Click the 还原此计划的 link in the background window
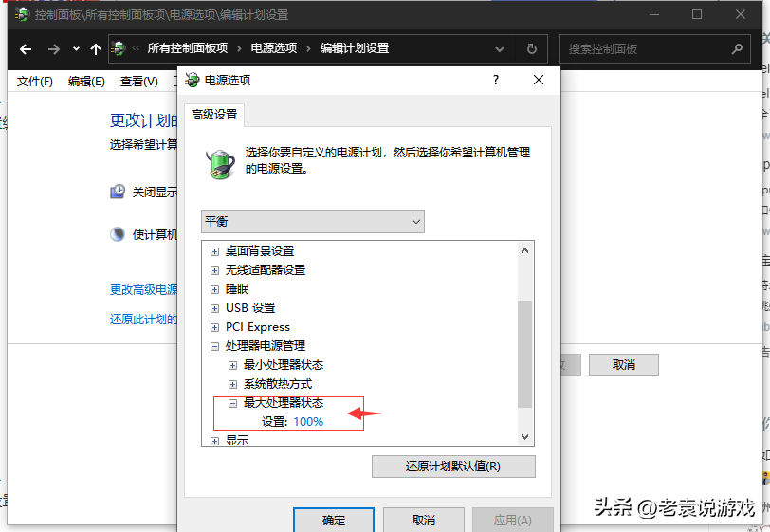The width and height of the screenshot is (770, 532). [x=143, y=320]
